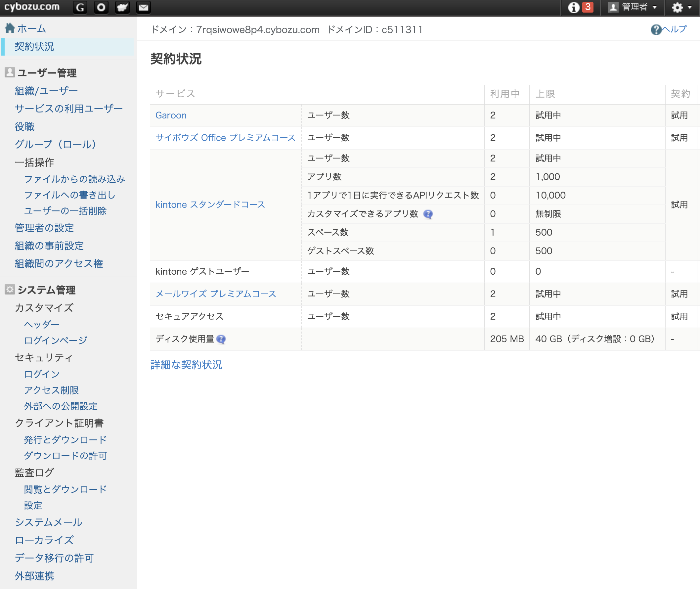Open kintone from the header cloud icon
Screen dimensions: 700x589
122,7
